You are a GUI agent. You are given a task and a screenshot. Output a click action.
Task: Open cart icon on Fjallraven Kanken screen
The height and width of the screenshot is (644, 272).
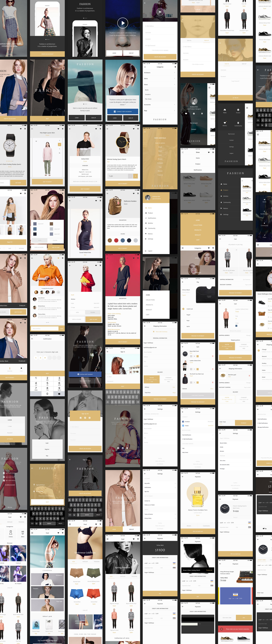[x=138, y=193]
